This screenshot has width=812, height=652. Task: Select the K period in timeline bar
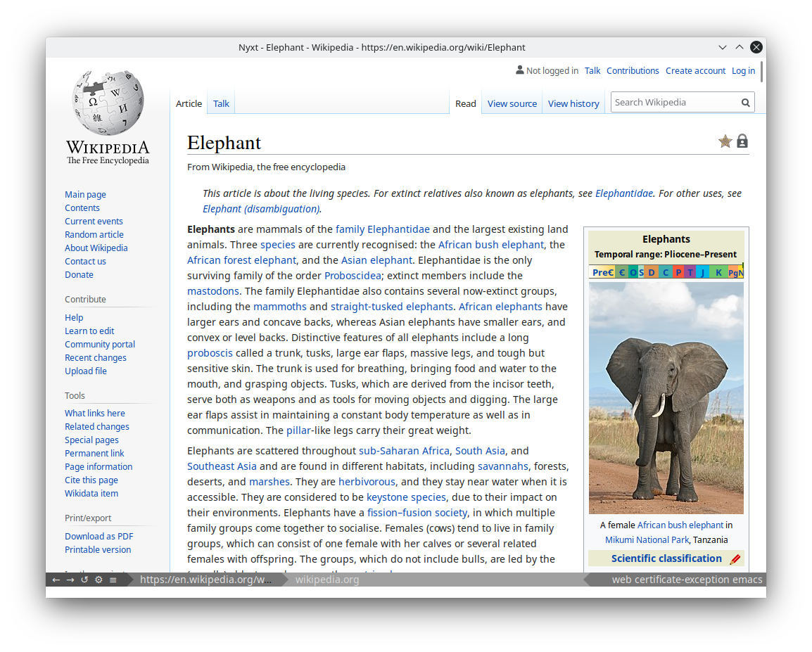pos(719,272)
